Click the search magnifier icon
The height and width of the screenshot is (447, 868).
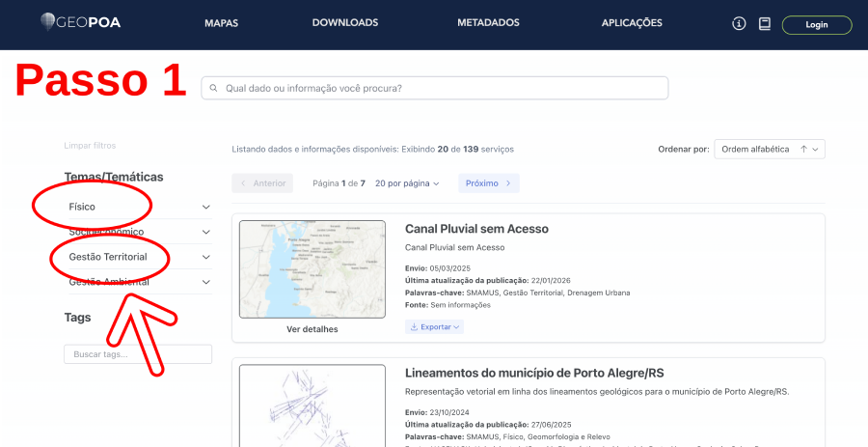[x=214, y=88]
